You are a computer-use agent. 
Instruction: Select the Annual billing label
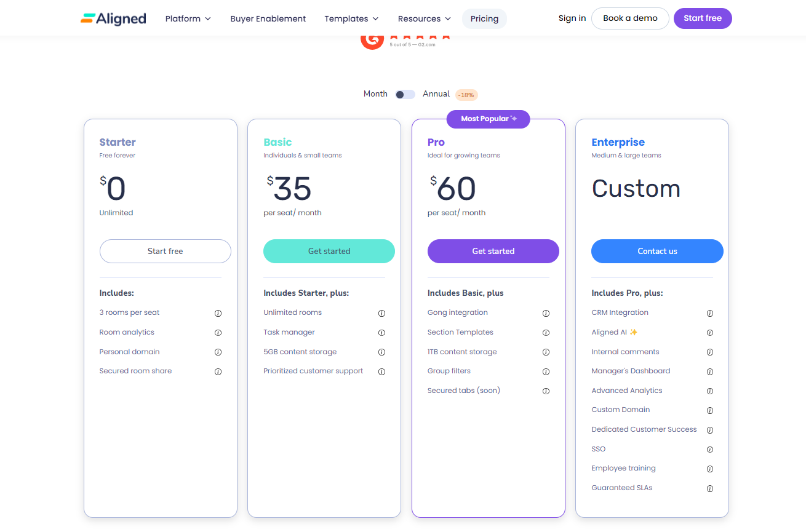click(436, 94)
